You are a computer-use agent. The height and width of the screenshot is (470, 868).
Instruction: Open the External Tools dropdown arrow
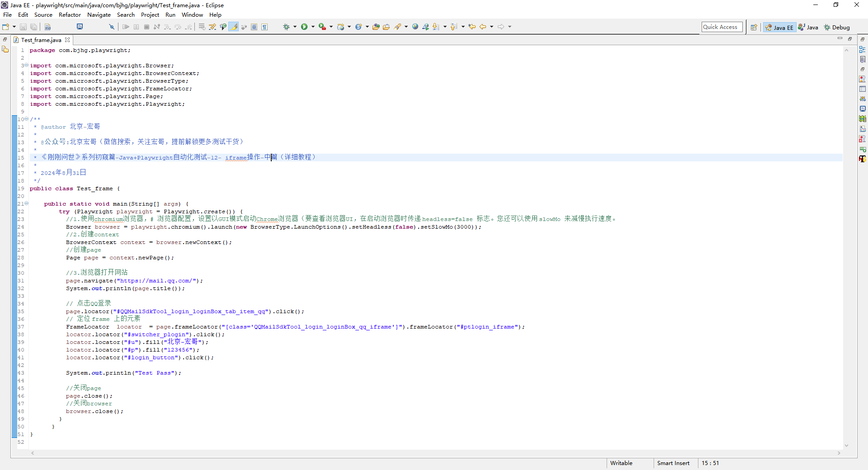[x=331, y=27]
